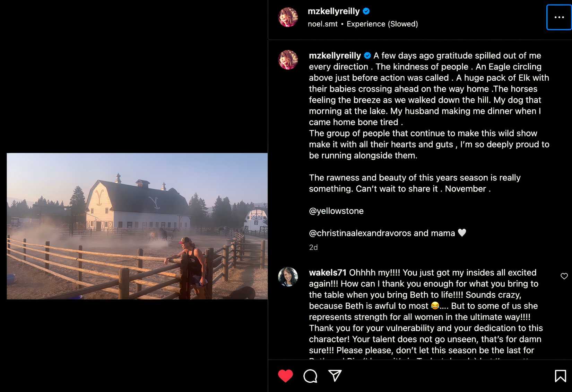572x392 pixels.
Task: Save post with the bookmark icon
Action: pyautogui.click(x=560, y=376)
